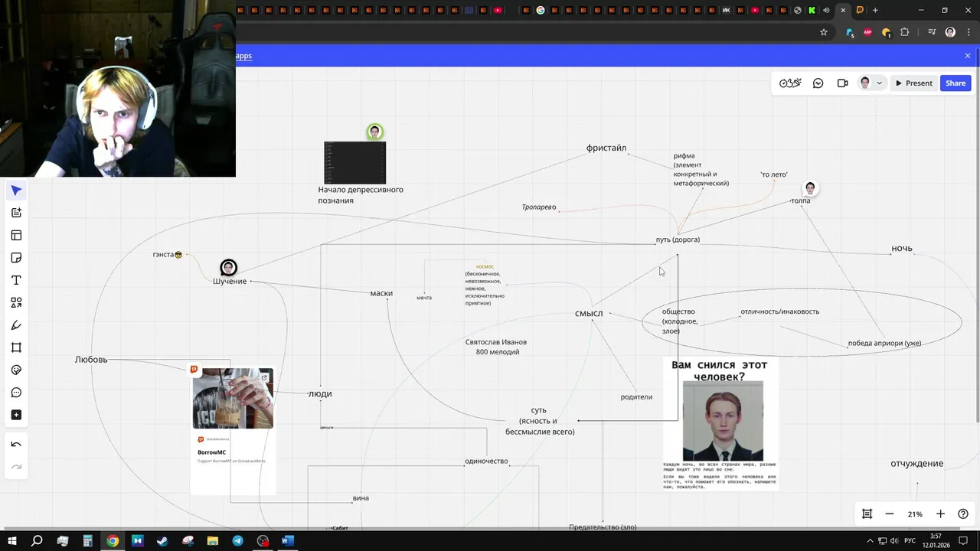Open Windows taskbar search

click(37, 541)
